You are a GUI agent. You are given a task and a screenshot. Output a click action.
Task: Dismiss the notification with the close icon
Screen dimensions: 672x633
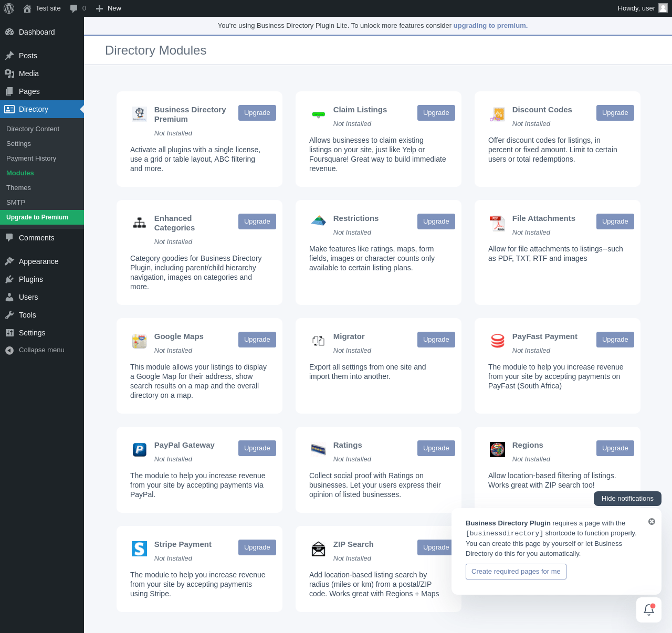[652, 522]
